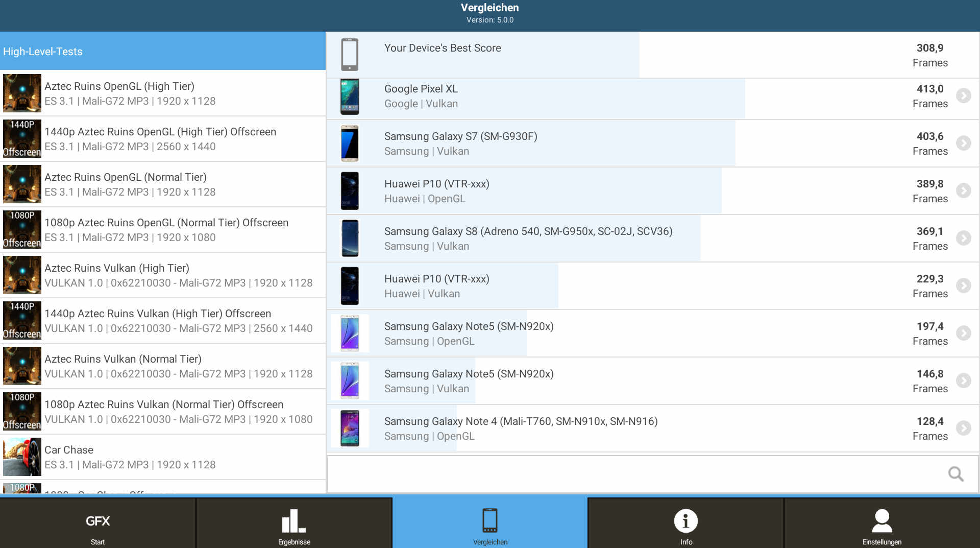Image resolution: width=980 pixels, height=548 pixels.
Task: Click the 403,6 Frames score value
Action: pyautogui.click(x=930, y=144)
